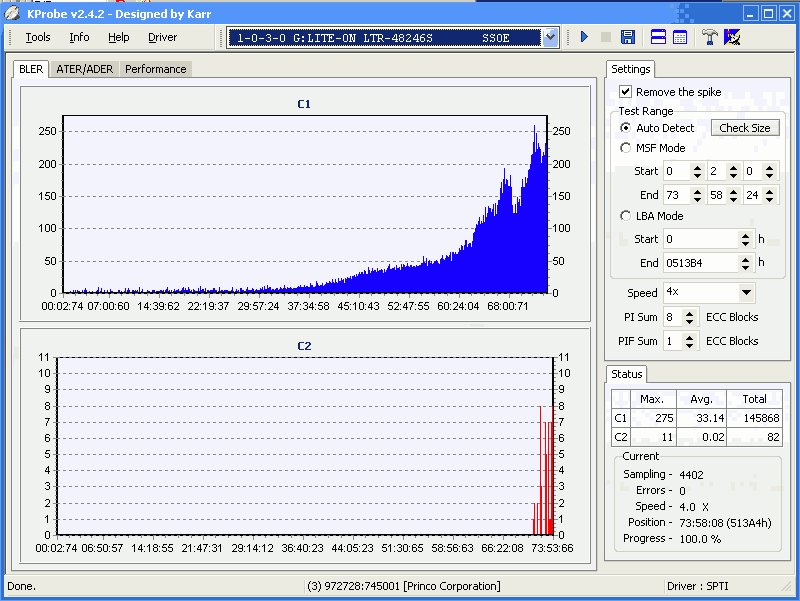
Task: Click the Total column header
Action: 755,399
